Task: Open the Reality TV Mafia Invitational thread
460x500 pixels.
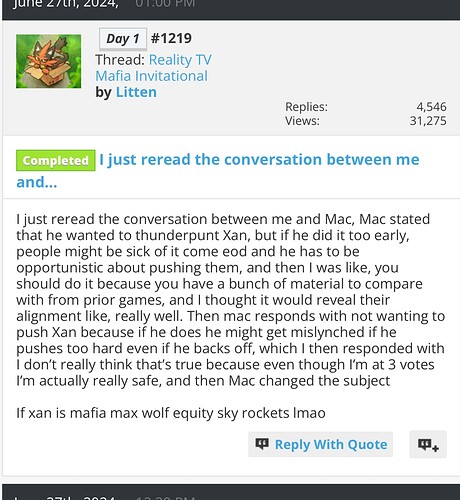Action: point(153,68)
